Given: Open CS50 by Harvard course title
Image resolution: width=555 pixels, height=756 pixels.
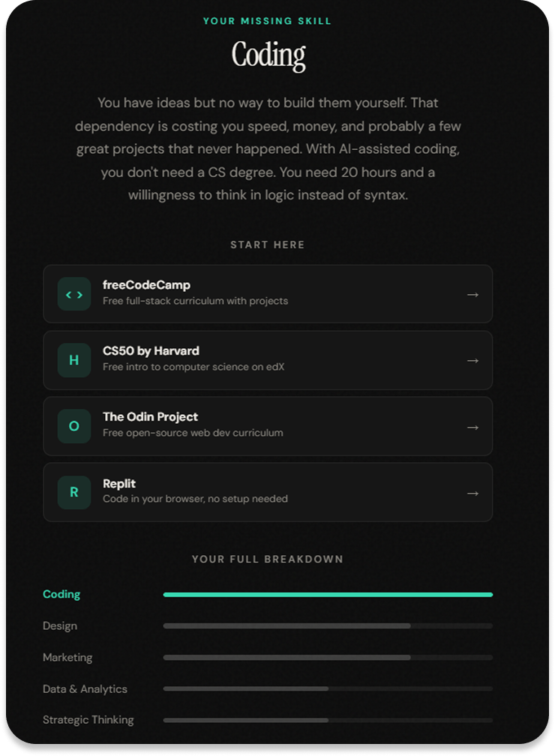Looking at the screenshot, I should [151, 350].
